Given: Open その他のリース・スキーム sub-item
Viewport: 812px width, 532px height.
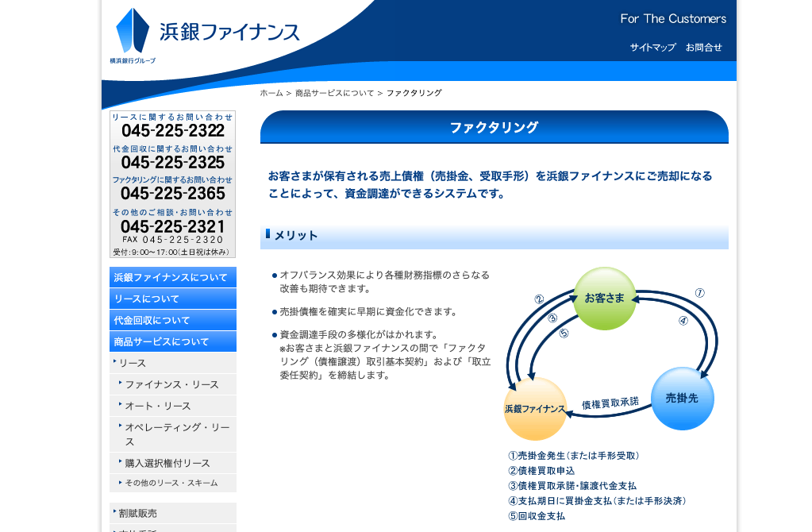Looking at the screenshot, I should (171, 483).
